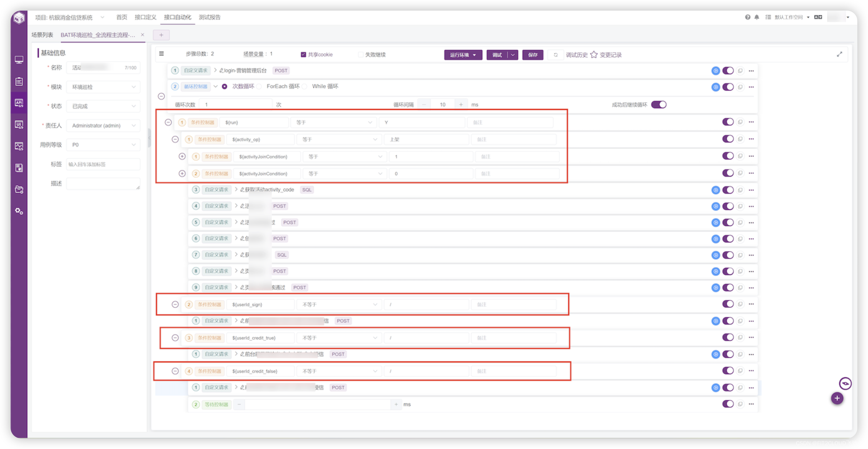Open the report sidebar icon
Screen dimensions: 868x449
19,167
